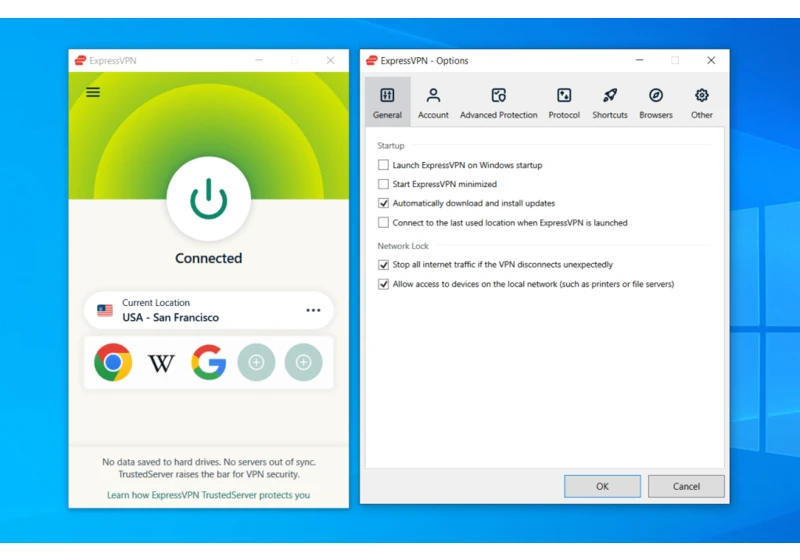Open Learn how ExpressVPN TrustedServer protects you link
Image resolution: width=800 pixels, height=560 pixels.
point(208,495)
